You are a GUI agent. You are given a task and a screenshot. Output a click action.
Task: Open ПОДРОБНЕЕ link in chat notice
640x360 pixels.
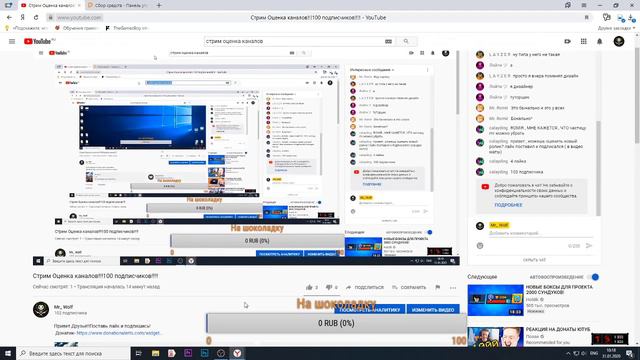coord(508,205)
